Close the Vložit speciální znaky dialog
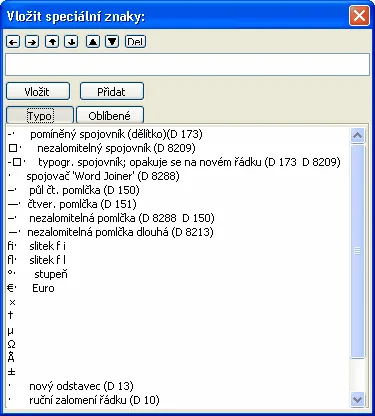 [359, 15]
